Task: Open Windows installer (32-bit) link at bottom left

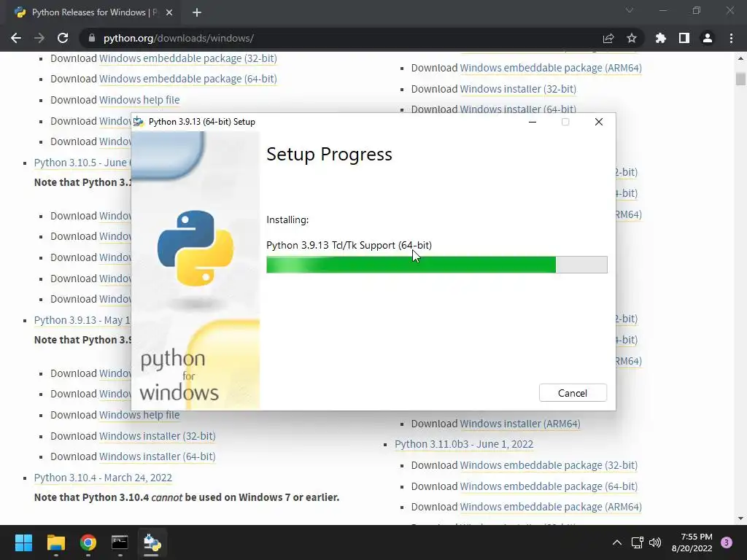Action: click(158, 436)
